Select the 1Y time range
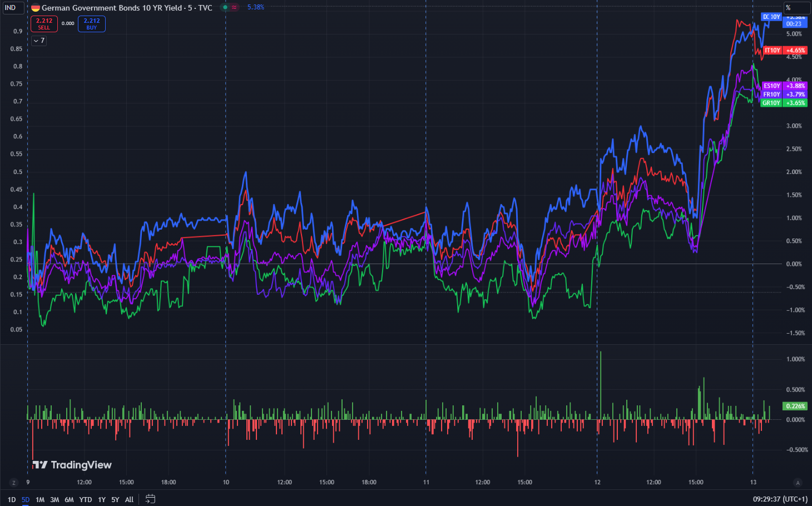 (102, 499)
